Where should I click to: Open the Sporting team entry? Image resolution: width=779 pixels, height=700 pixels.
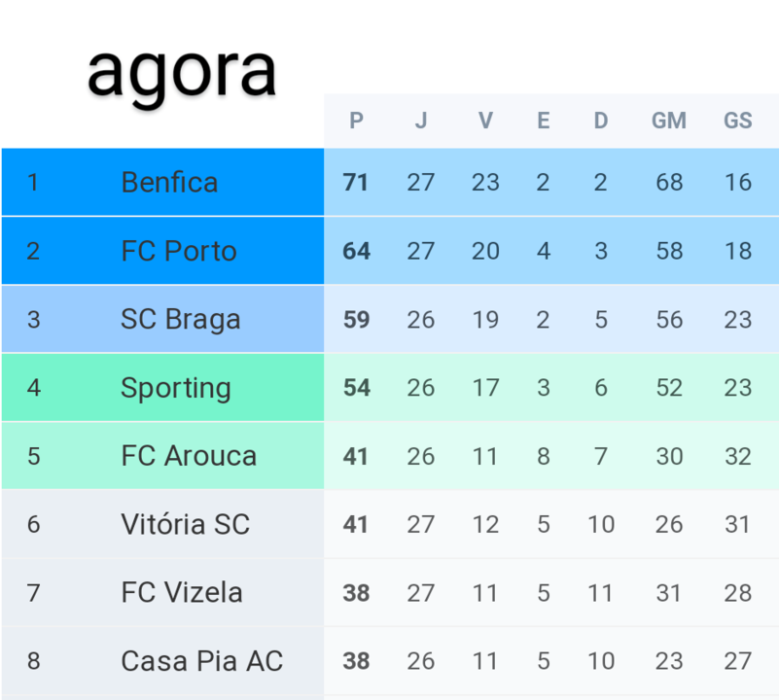click(x=176, y=388)
